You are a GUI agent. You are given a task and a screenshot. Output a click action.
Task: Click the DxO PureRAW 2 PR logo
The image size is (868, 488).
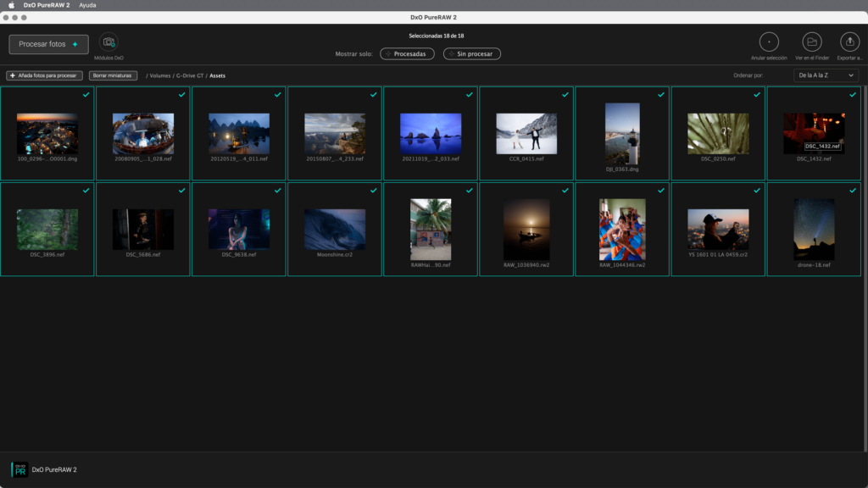[20, 469]
